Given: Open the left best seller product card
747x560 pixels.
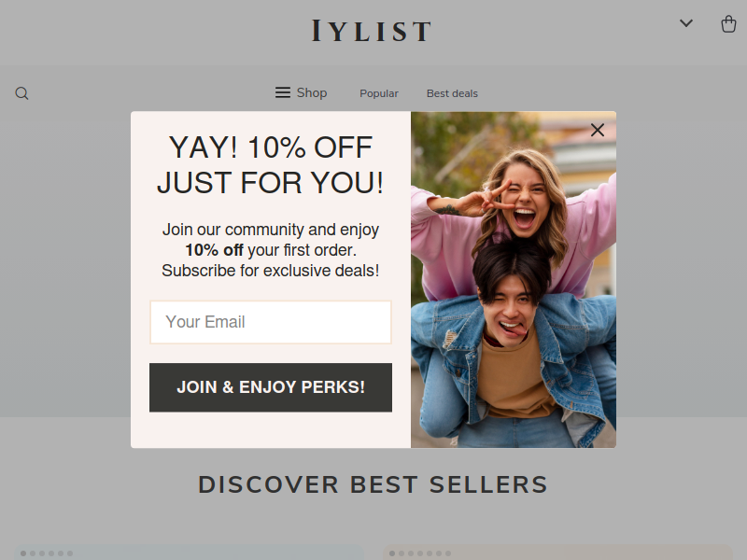Looking at the screenshot, I should pos(190,553).
